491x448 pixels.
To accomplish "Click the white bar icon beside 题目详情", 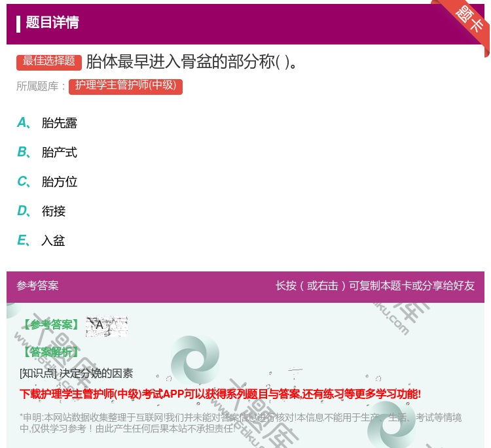I will (18, 24).
